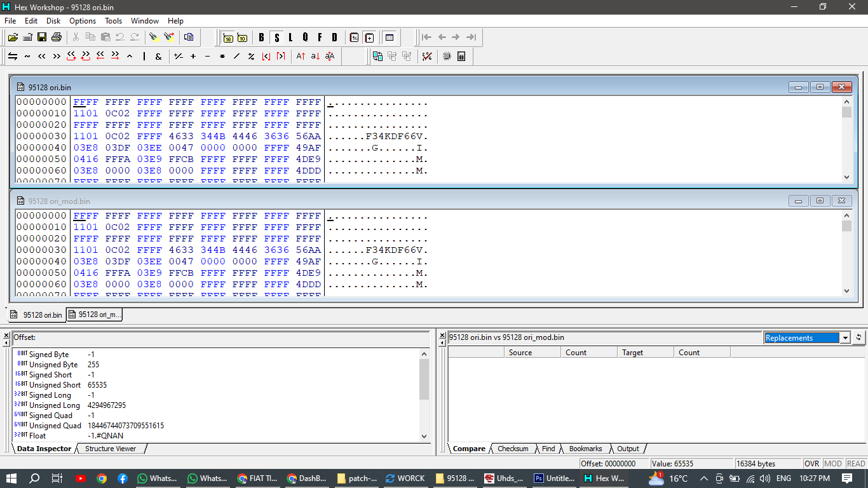Click the Find flashlight icon

[x=154, y=37]
